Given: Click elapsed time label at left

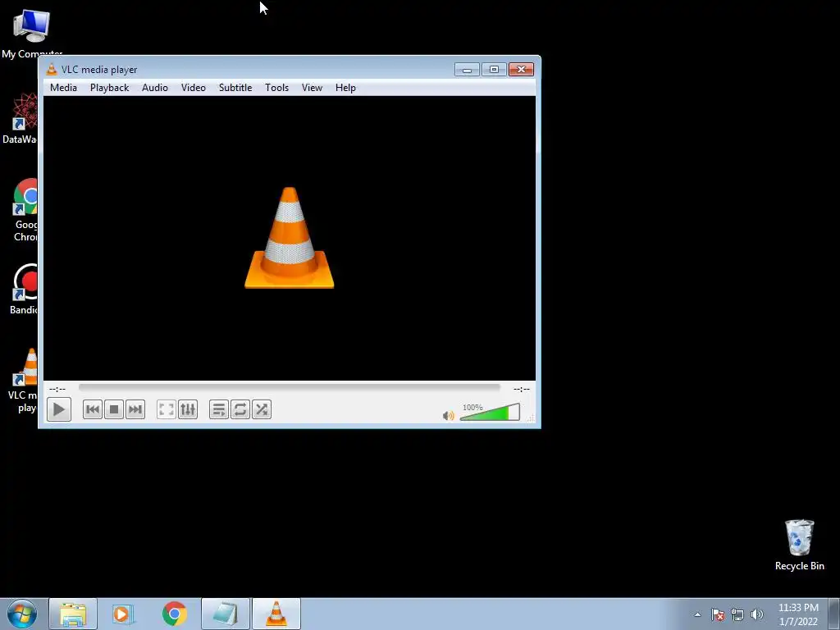Looking at the screenshot, I should pyautogui.click(x=57, y=389).
